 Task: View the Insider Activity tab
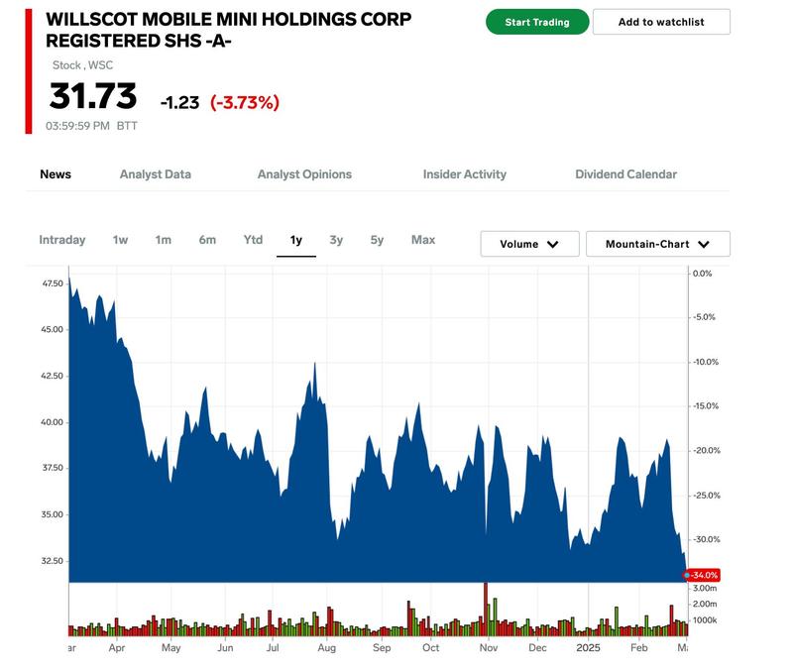(465, 174)
